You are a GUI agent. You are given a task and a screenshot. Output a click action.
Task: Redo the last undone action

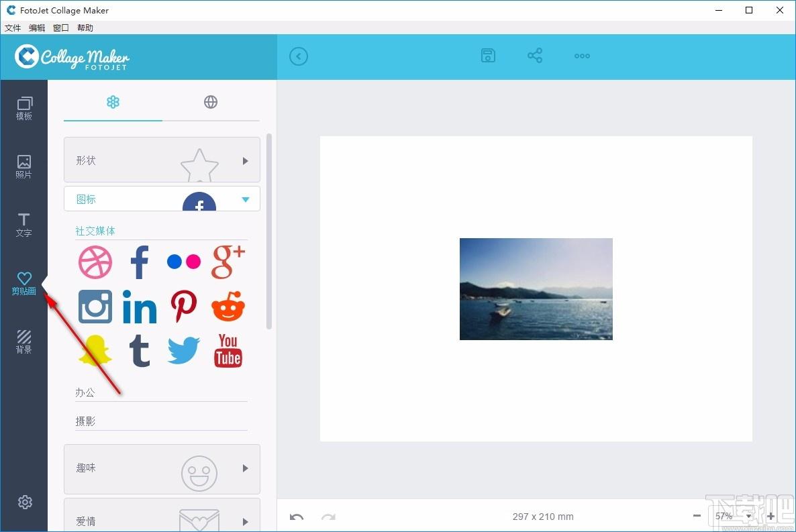[328, 517]
